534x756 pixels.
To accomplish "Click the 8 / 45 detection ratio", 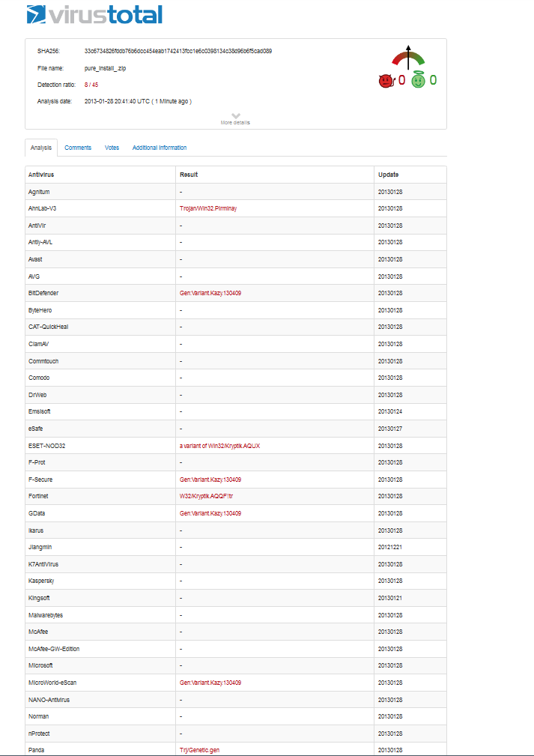I will (91, 85).
